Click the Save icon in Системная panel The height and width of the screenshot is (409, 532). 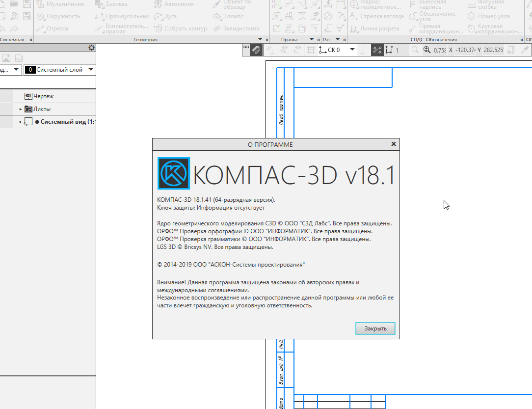(27, 4)
